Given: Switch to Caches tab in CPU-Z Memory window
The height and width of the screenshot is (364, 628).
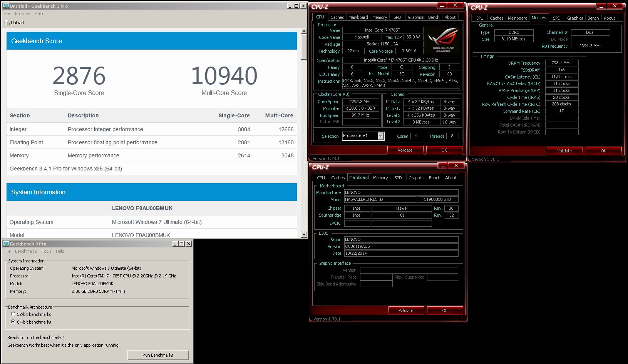Looking at the screenshot, I should coord(497,18).
